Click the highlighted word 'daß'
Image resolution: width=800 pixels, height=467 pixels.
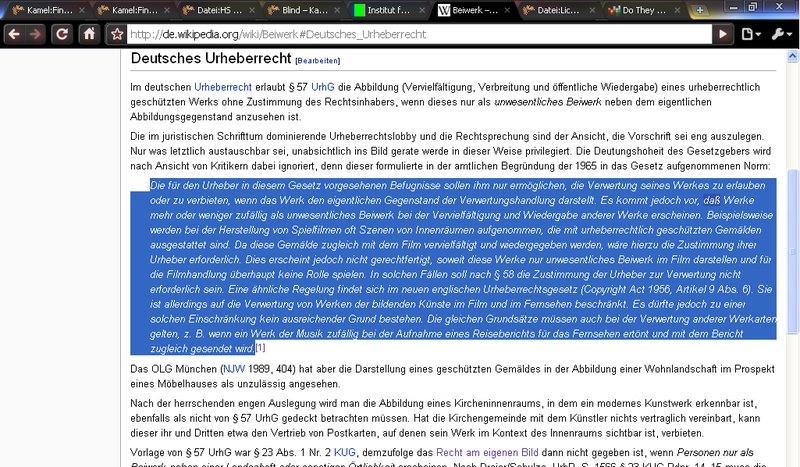coord(712,201)
